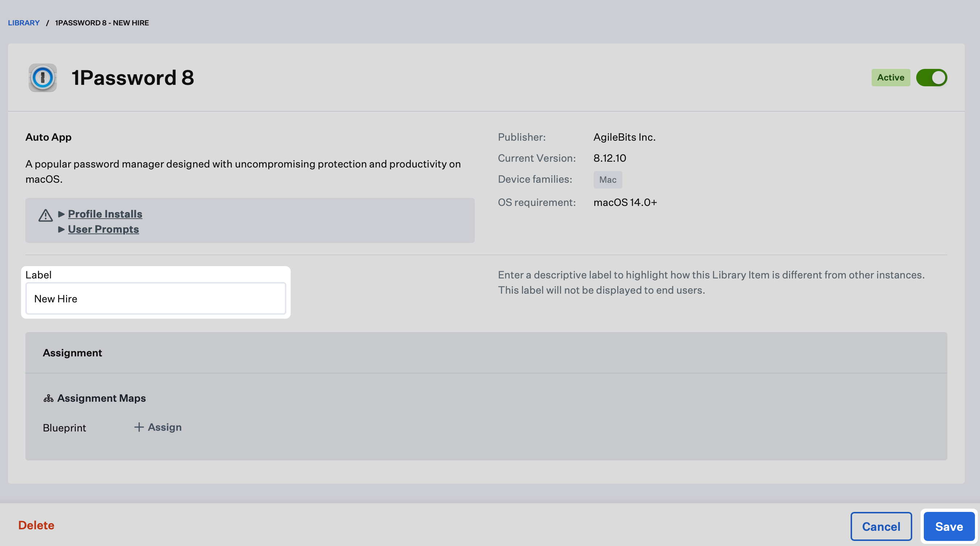Click the version value 8.12.10

[610, 158]
